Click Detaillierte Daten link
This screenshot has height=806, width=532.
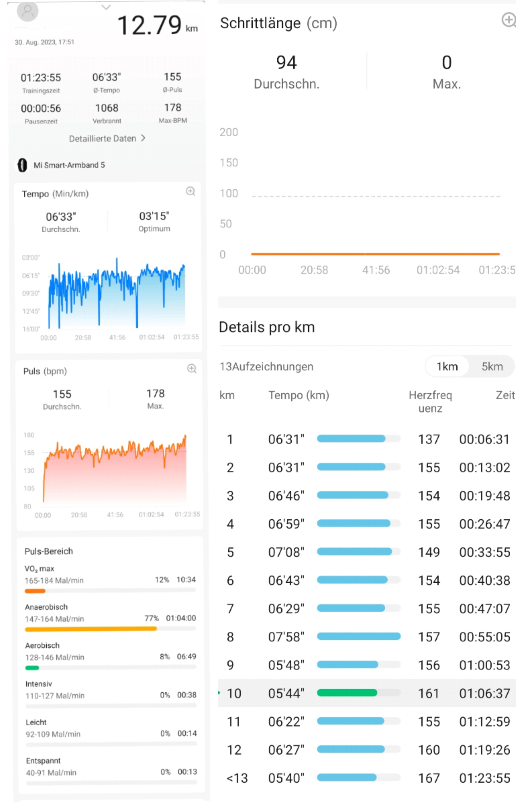102,138
